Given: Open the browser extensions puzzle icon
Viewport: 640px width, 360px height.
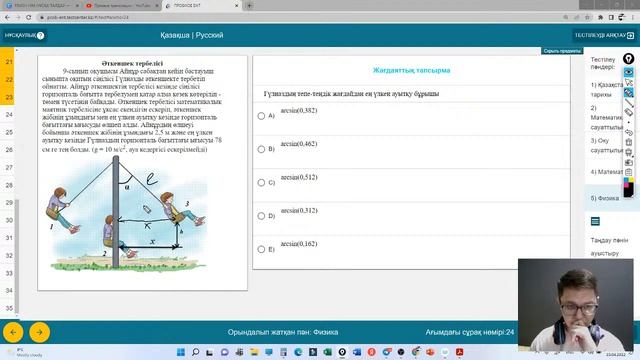Looking at the screenshot, I should [600, 17].
